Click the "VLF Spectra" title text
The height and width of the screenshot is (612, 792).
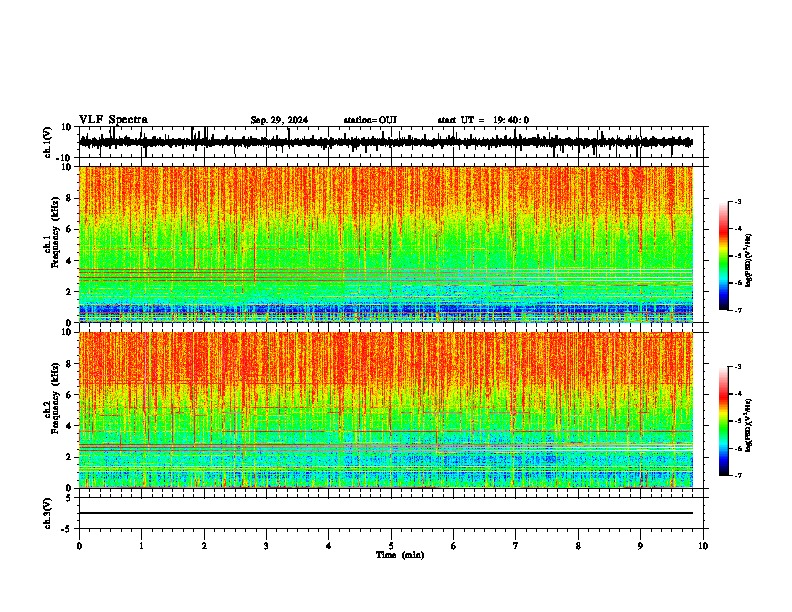click(113, 120)
